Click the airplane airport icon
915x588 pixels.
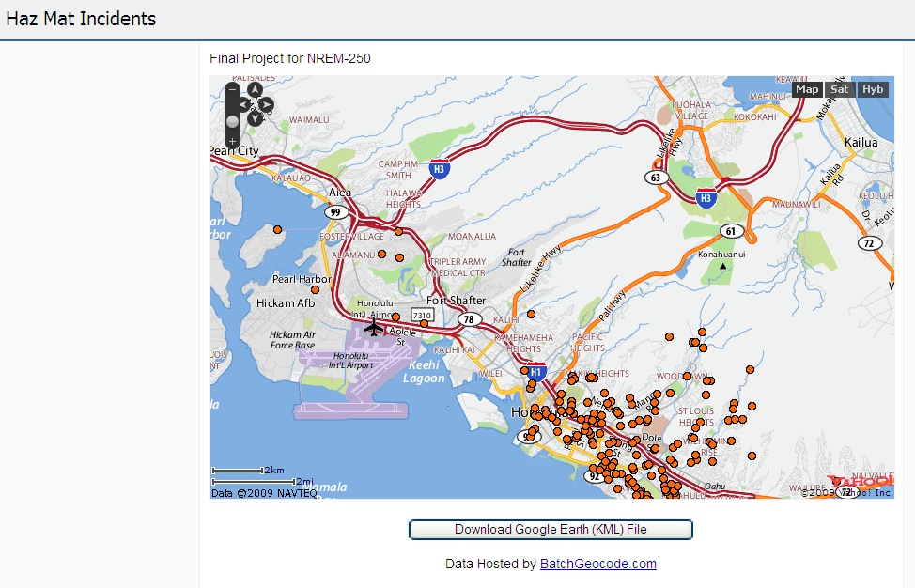pos(374,328)
